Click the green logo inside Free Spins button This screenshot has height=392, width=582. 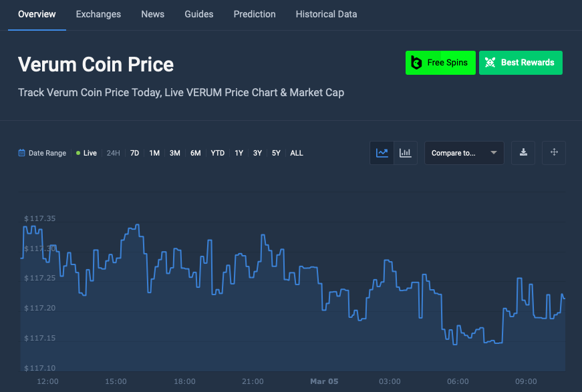point(417,62)
